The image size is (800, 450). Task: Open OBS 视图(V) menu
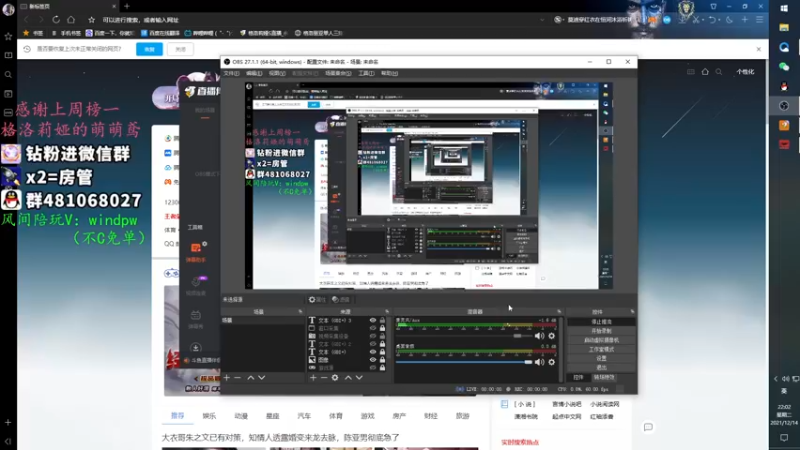pos(277,73)
